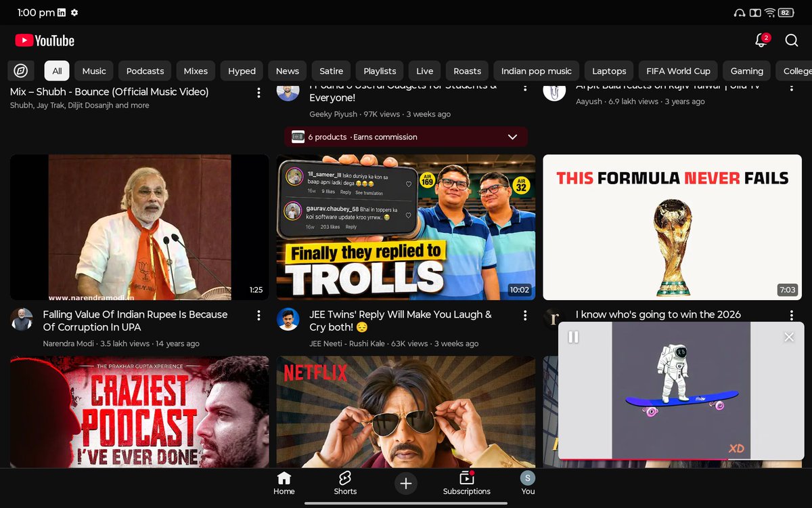Open title Falling Value Of Indian Rupee
812x508 pixels.
point(135,321)
